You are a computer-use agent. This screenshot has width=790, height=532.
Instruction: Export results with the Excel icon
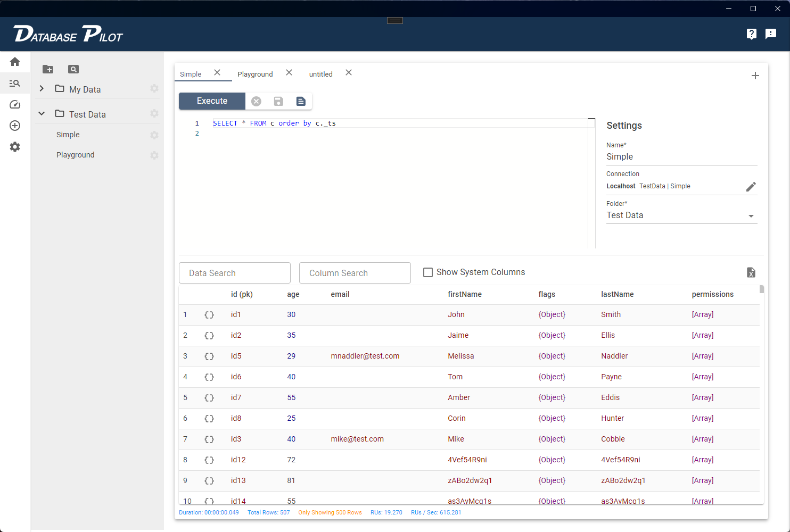(x=751, y=272)
